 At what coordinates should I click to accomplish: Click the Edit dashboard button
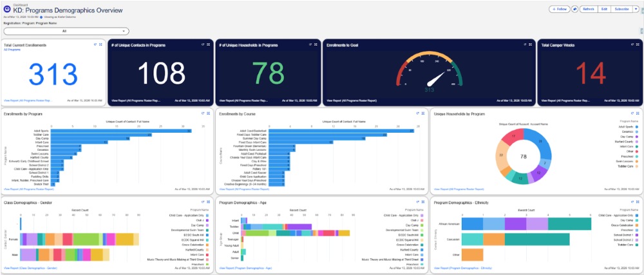[604, 9]
